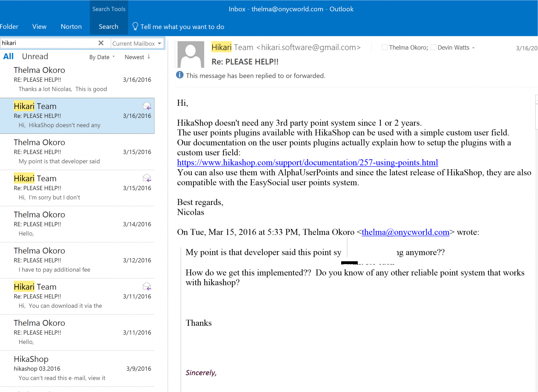Check the Devin Watts recipient box
Viewport: 538px width, 392px height.
tap(433, 48)
